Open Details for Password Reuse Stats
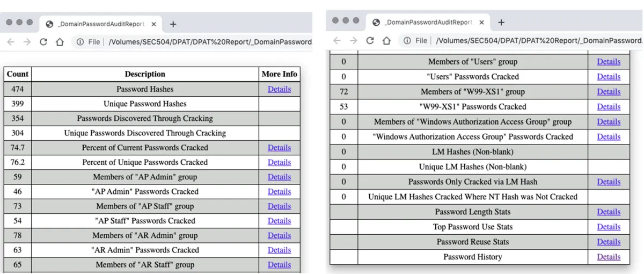Viewport: 644px width, 274px height. coord(609,242)
